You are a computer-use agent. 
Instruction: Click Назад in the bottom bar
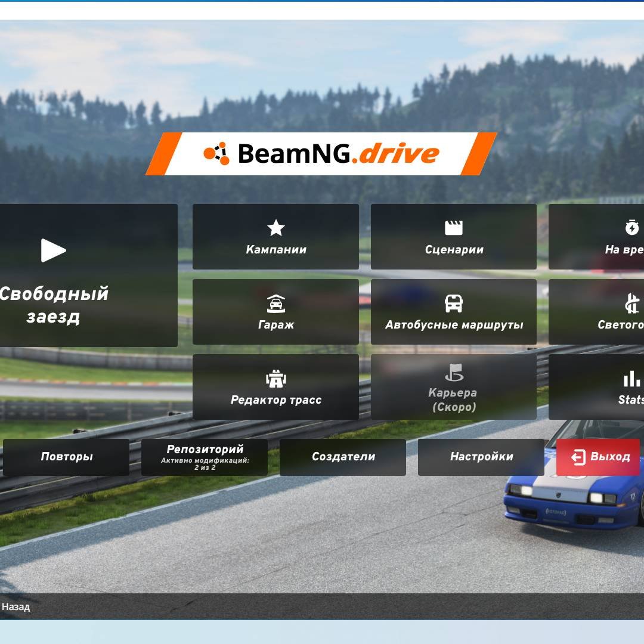(16, 606)
